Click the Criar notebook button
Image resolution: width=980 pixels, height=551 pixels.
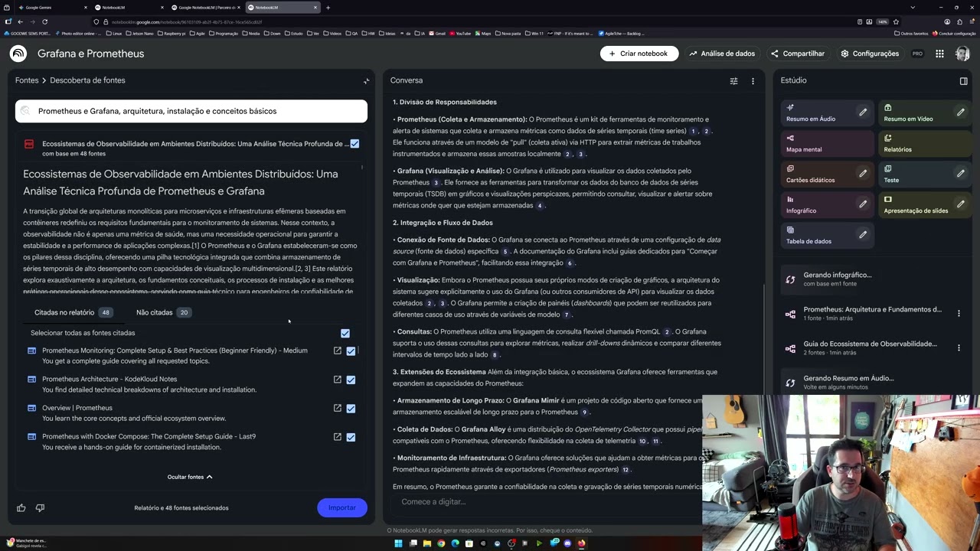(x=639, y=54)
